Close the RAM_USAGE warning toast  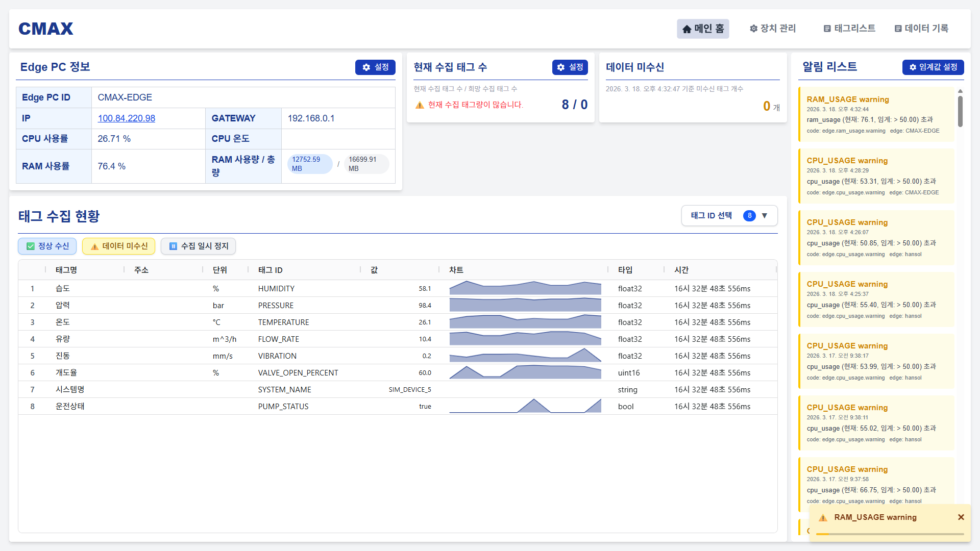coord(961,517)
